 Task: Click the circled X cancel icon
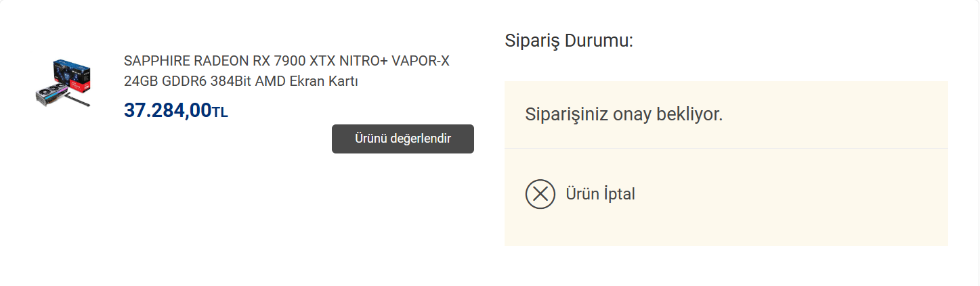click(540, 194)
